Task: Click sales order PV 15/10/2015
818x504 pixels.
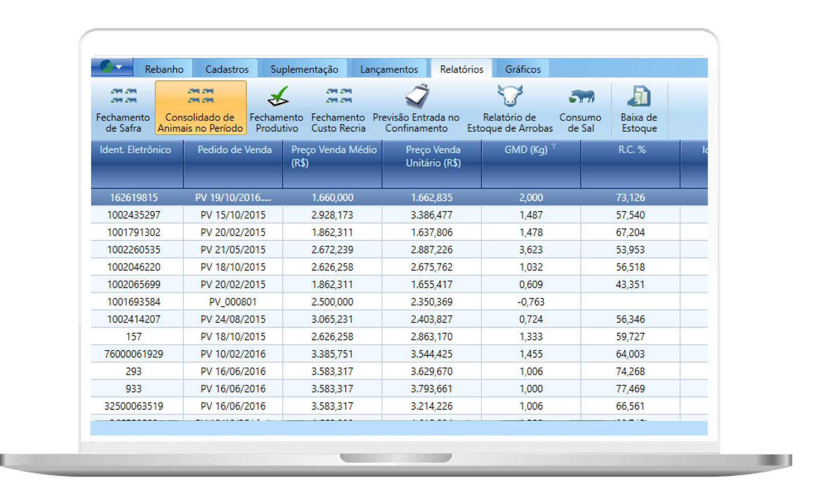Action: point(233,215)
